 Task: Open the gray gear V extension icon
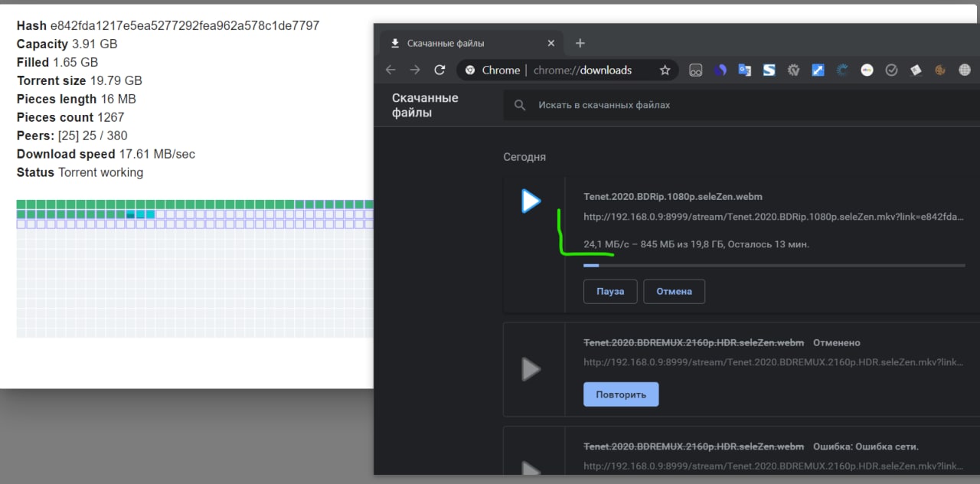[x=794, y=70]
